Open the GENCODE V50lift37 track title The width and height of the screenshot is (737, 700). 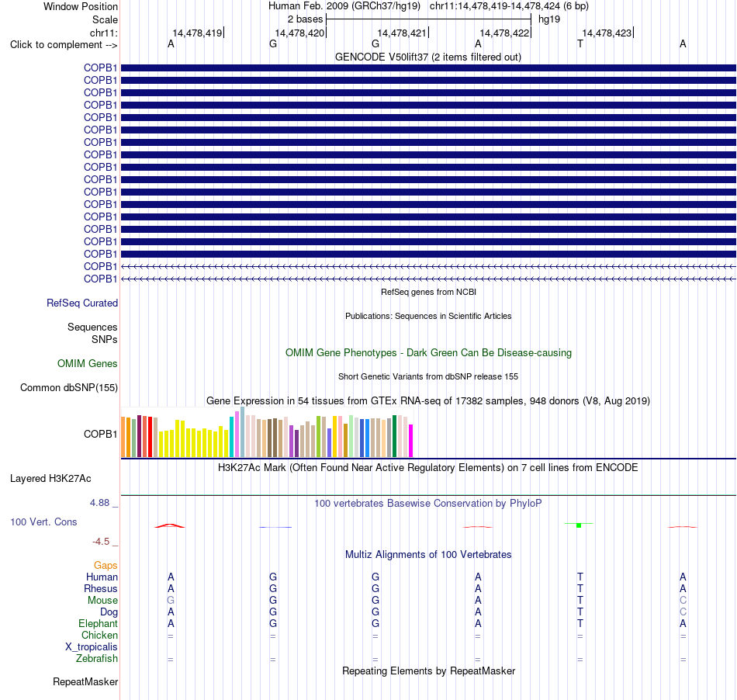(428, 57)
